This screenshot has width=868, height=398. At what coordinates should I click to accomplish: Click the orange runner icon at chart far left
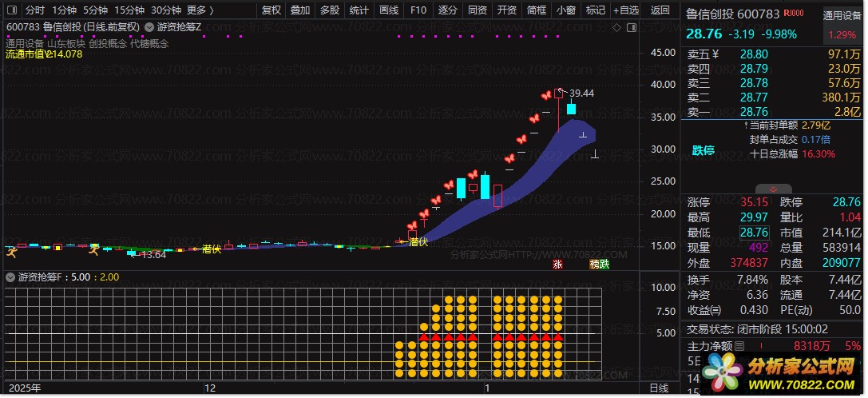[x=12, y=253]
